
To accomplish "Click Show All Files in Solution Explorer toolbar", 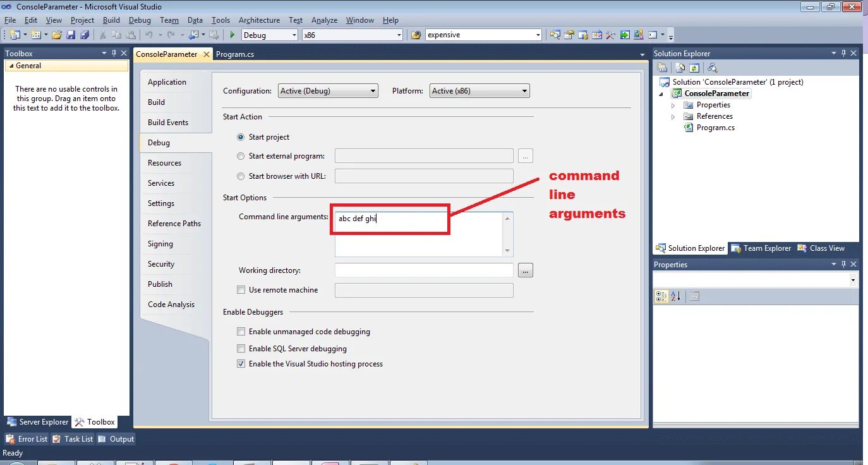I will [680, 68].
